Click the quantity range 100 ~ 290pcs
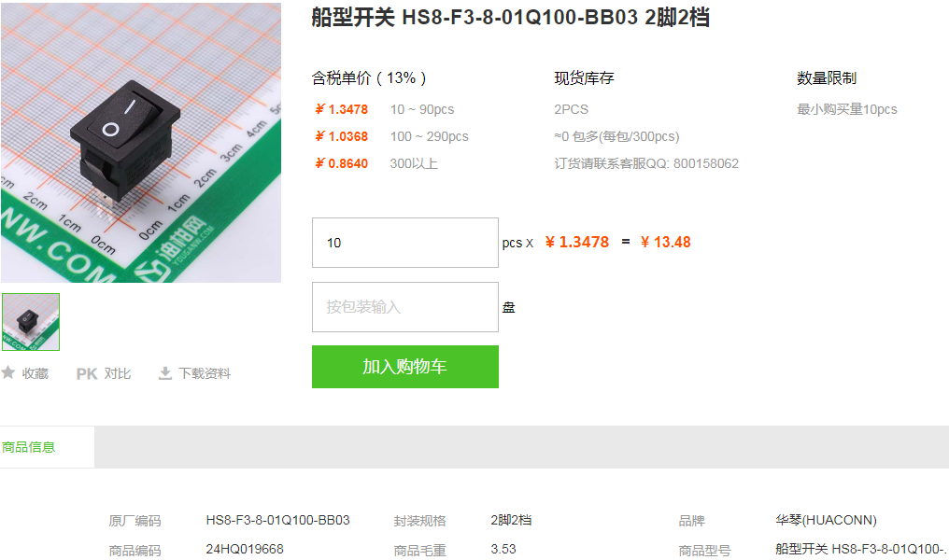The width and height of the screenshot is (949, 560). pos(429,136)
